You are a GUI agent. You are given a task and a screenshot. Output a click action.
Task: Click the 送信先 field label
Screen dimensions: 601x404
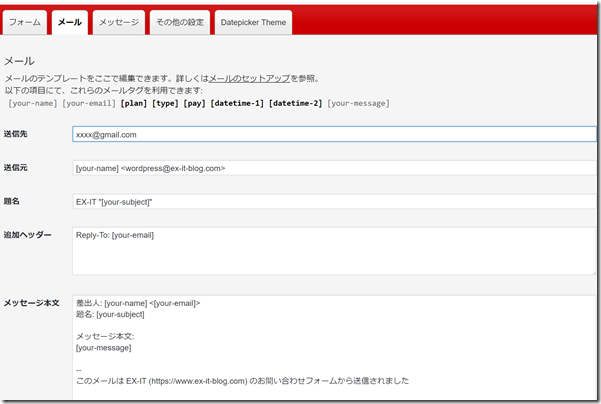(x=16, y=134)
